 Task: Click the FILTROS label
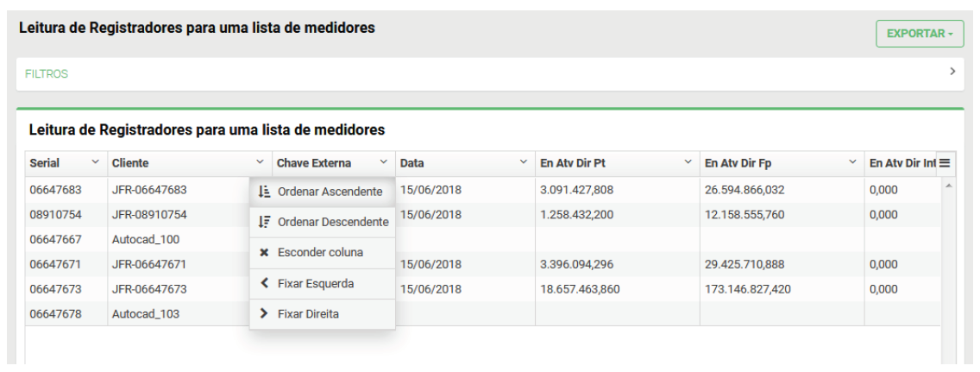pyautogui.click(x=47, y=74)
